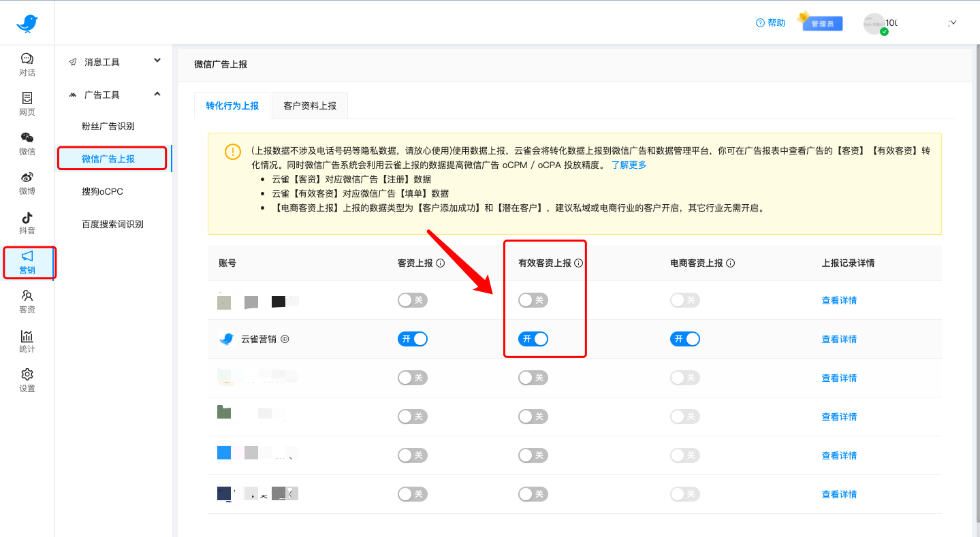Click the 帮助 help link
The image size is (980, 537).
(x=770, y=22)
